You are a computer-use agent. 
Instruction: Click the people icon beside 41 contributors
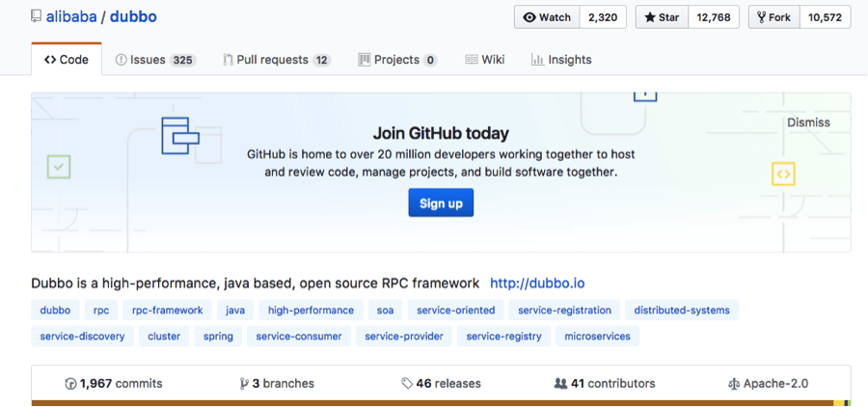click(560, 383)
